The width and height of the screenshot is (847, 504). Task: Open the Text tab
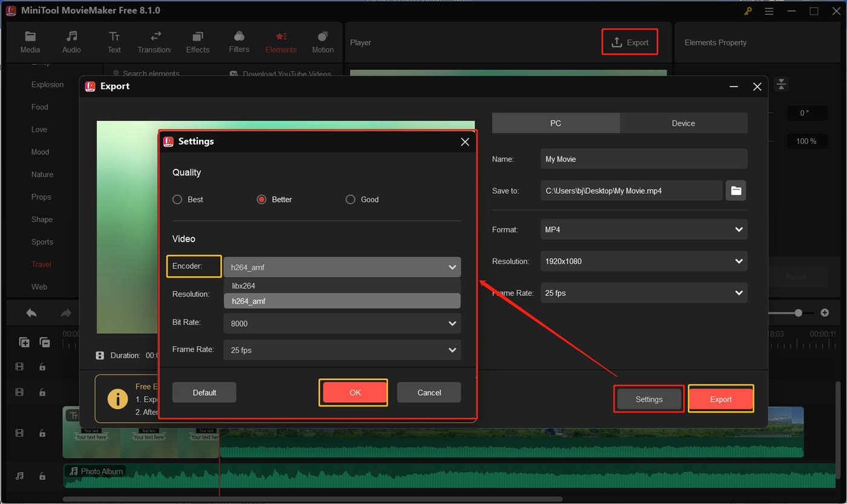coord(114,42)
